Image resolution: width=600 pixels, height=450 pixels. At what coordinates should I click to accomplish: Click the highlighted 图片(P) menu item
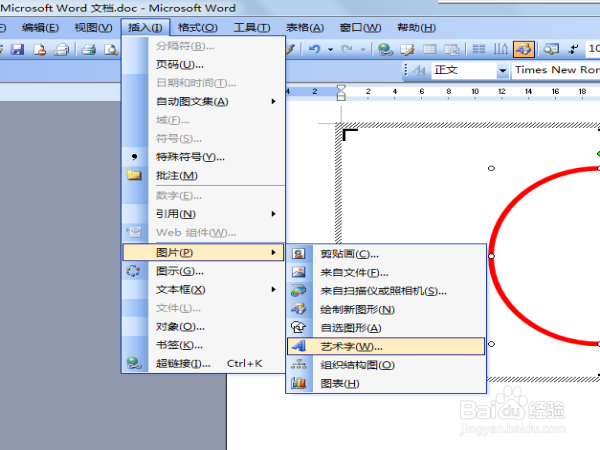click(x=204, y=253)
